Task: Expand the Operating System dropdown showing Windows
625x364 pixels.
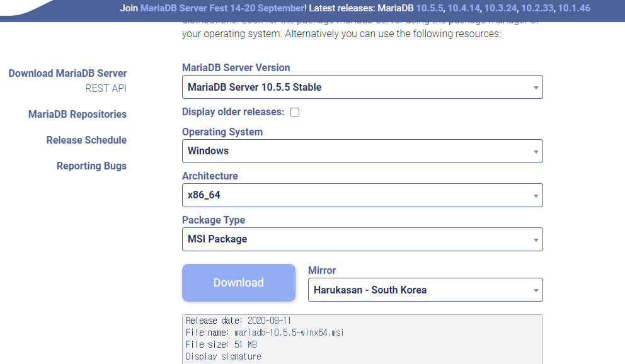Action: point(362,151)
